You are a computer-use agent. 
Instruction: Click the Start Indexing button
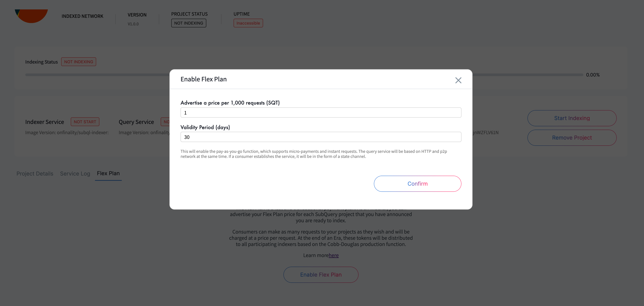[572, 118]
